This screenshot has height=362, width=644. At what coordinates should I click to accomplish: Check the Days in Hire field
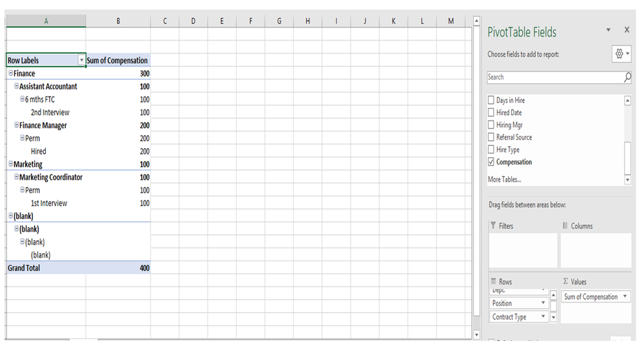tap(491, 100)
